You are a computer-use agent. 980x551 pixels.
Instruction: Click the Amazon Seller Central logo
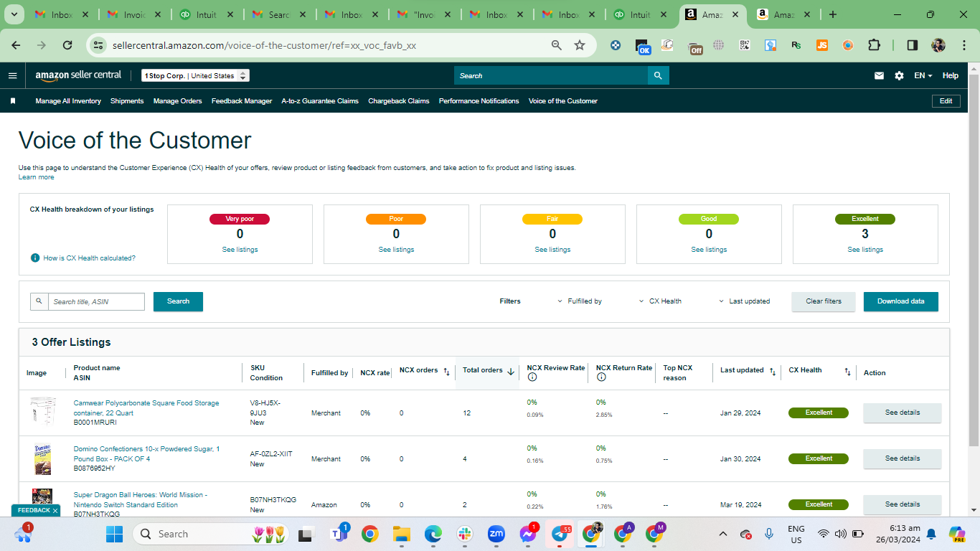78,75
